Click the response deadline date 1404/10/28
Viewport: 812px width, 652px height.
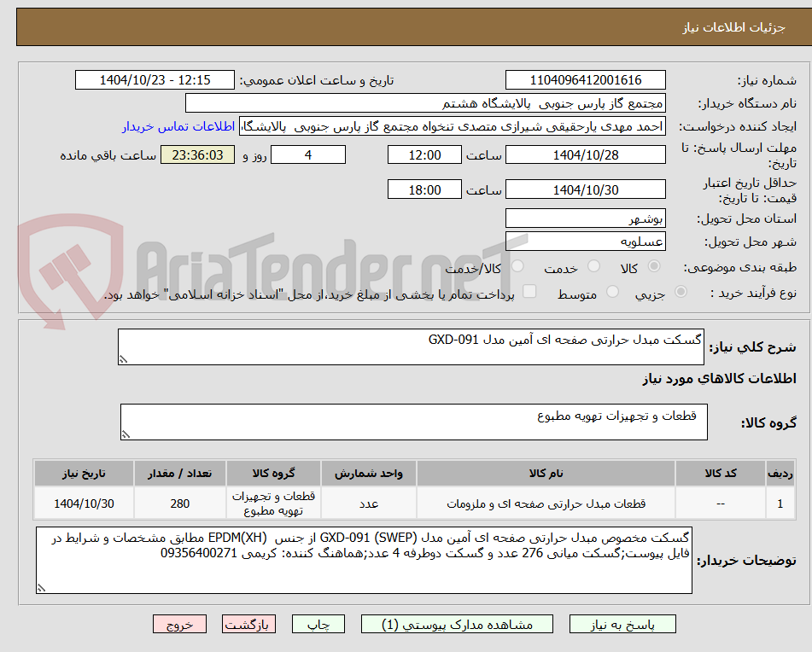click(585, 154)
